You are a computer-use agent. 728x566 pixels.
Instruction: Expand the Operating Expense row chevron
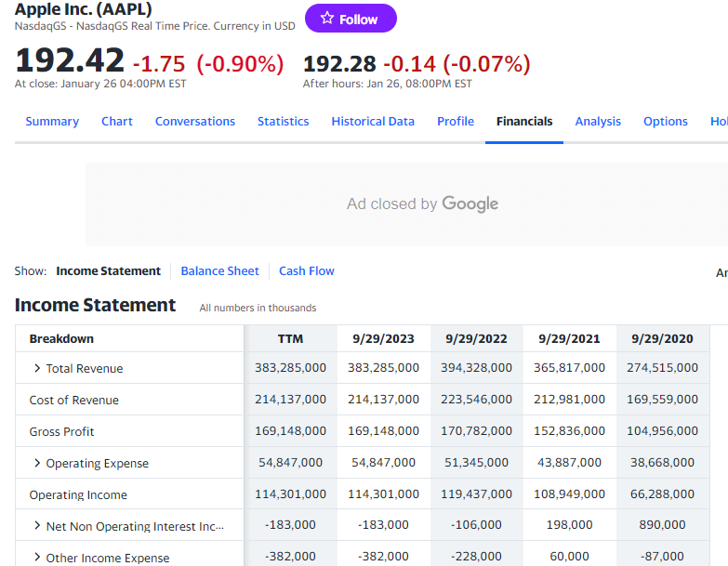[x=37, y=463]
